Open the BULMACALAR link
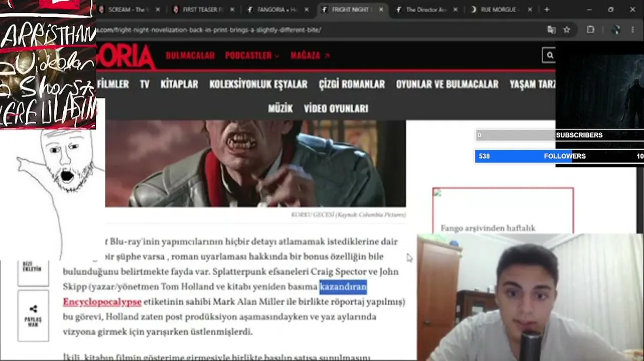The width and height of the screenshot is (644, 361). (x=190, y=56)
